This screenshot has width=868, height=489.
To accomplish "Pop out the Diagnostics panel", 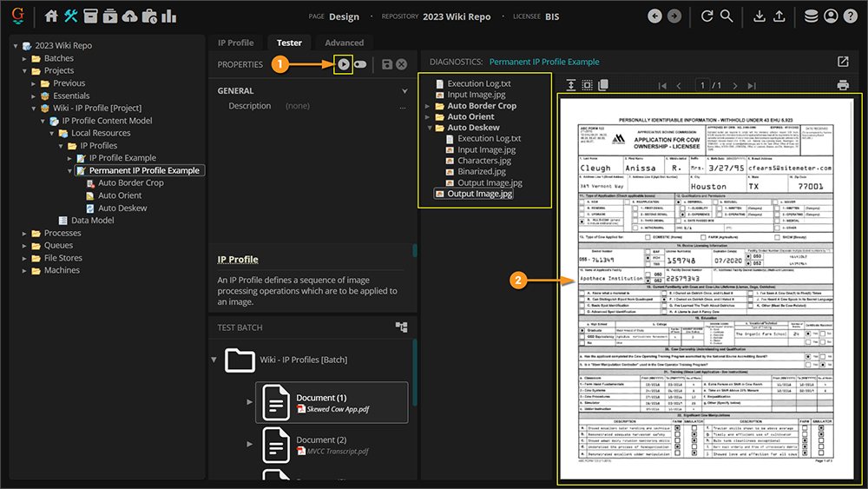I will tap(843, 63).
